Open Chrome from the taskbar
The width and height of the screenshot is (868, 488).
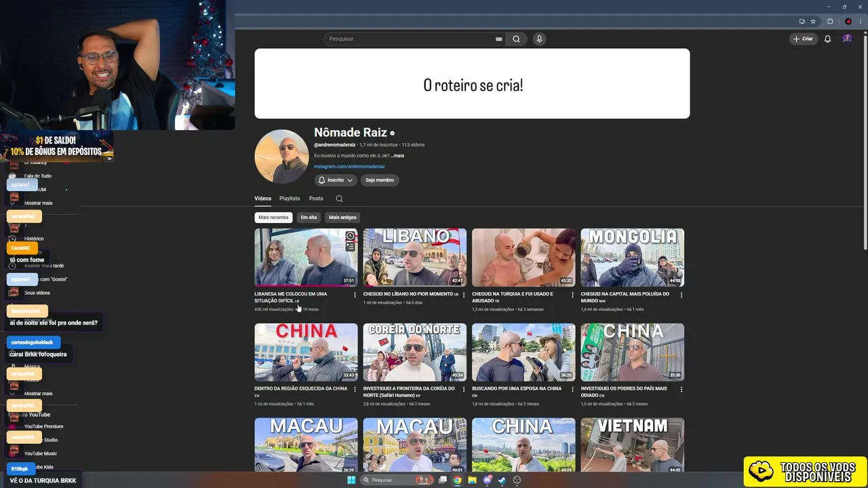(457, 480)
